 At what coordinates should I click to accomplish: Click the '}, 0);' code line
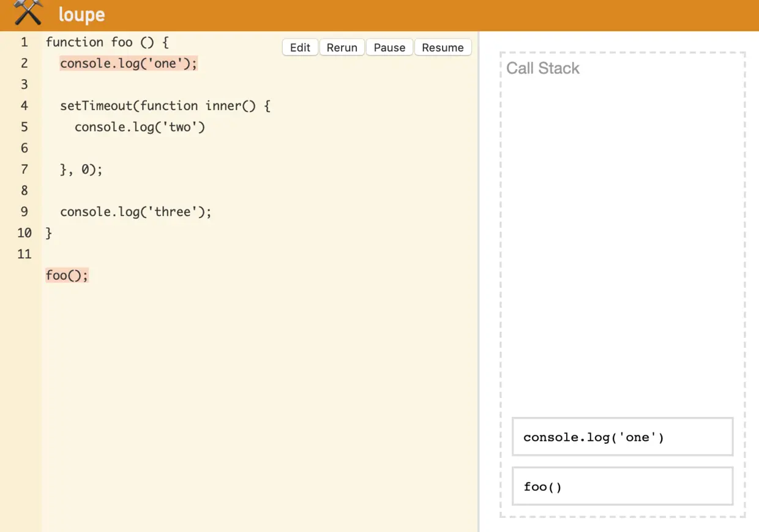[81, 170]
